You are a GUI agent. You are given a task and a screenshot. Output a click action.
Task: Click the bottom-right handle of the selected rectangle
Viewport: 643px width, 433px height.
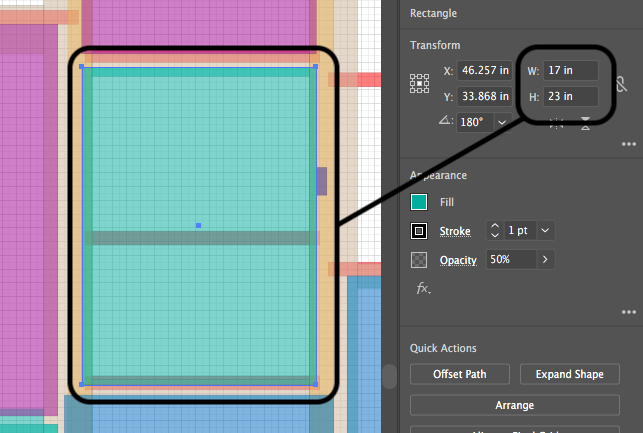315,384
